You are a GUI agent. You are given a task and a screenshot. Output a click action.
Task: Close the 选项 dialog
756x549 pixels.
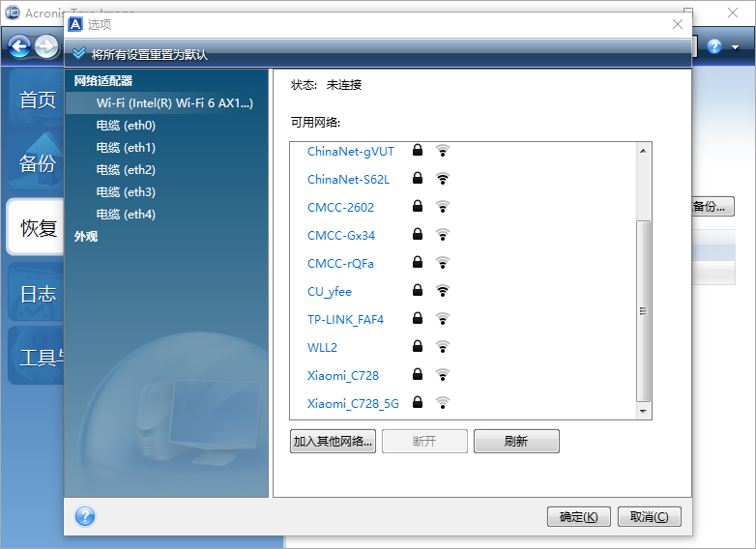tap(677, 24)
